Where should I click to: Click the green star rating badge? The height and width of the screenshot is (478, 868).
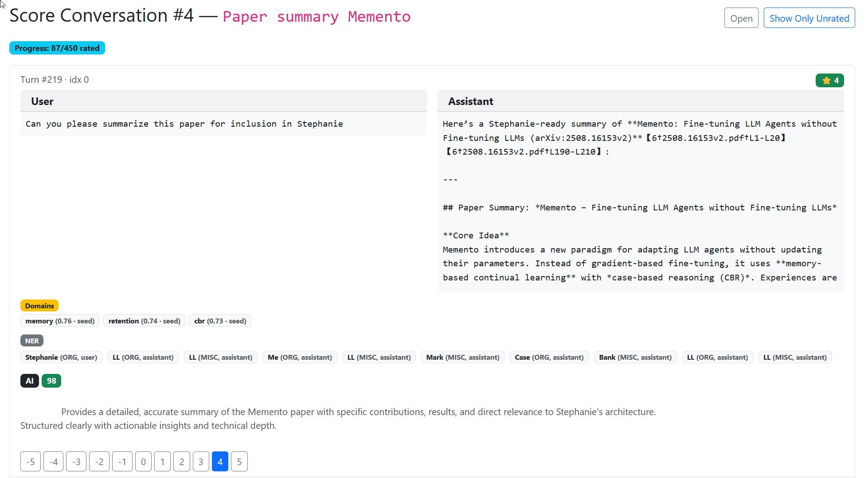click(829, 80)
